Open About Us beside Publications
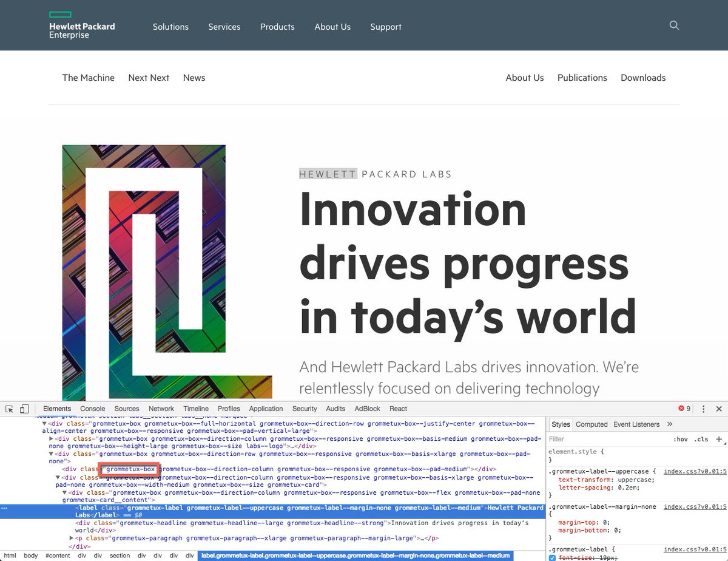The height and width of the screenshot is (561, 728). (525, 78)
